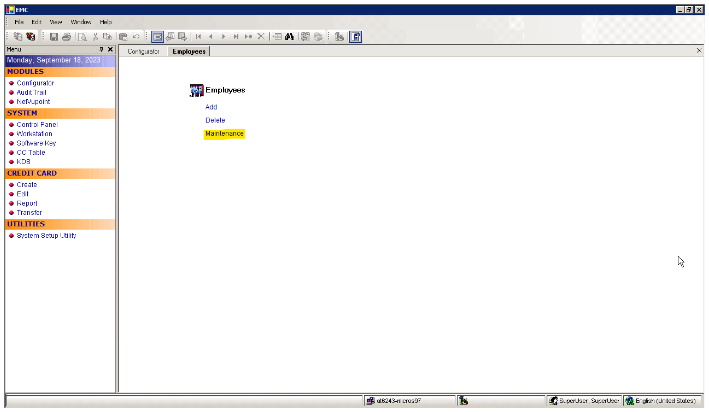Open the Window menu
The height and width of the screenshot is (412, 709).
point(81,22)
